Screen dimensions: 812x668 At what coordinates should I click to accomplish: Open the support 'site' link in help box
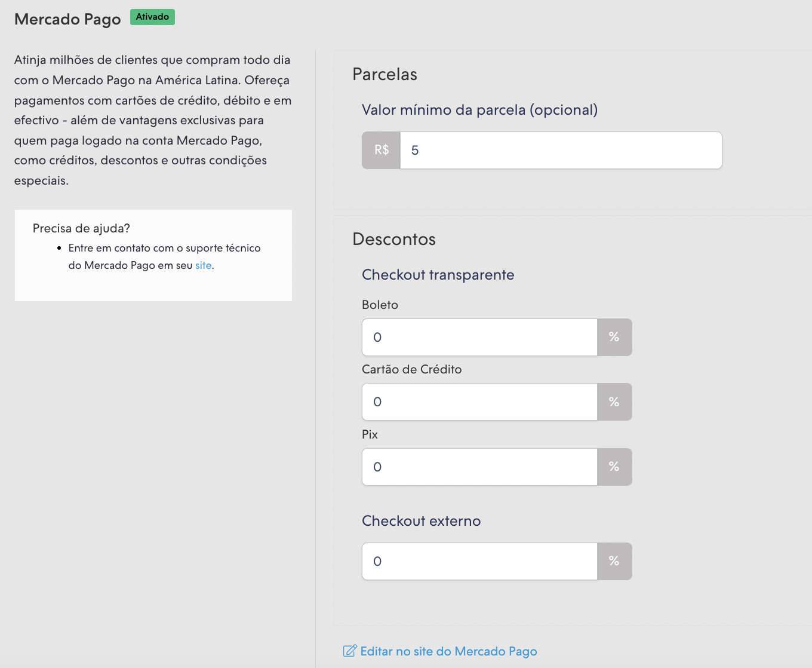pos(203,265)
